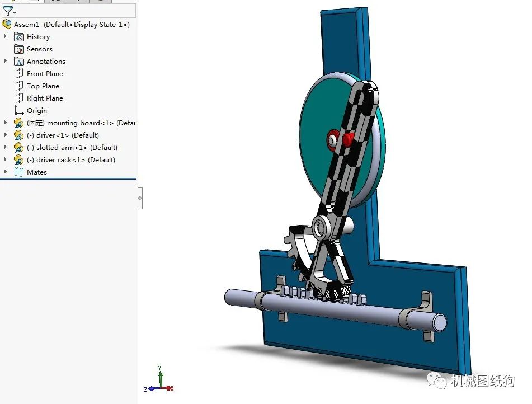The height and width of the screenshot is (404, 532).
Task: Expand the driver<1> component
Action: pos(6,135)
